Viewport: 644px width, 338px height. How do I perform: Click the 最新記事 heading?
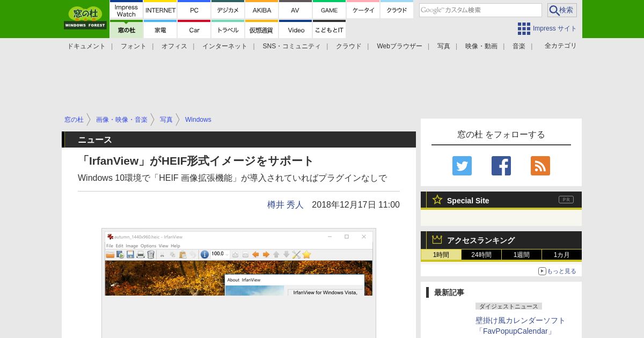pos(449,292)
